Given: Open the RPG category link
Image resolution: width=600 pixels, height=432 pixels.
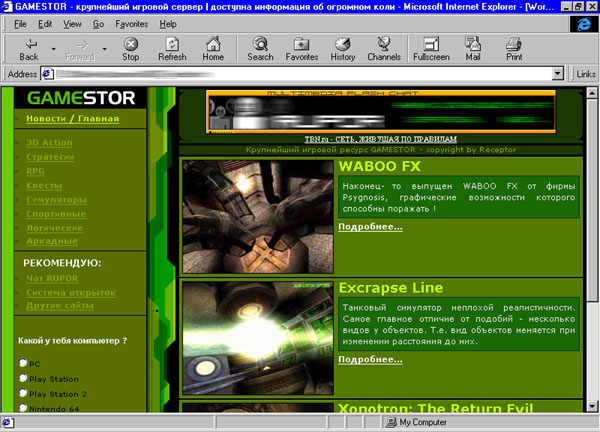Looking at the screenshot, I should (36, 171).
